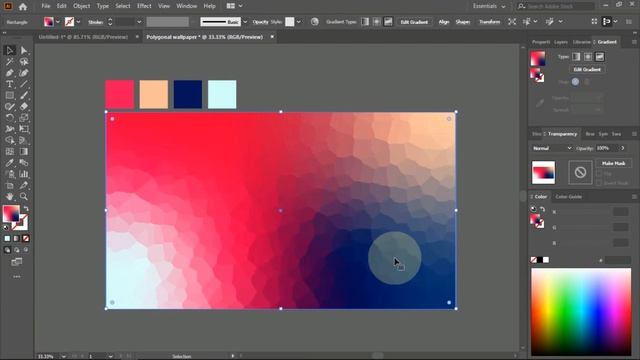The width and height of the screenshot is (640, 360).
Task: Open stroke weight dropdown
Action: coord(139,22)
